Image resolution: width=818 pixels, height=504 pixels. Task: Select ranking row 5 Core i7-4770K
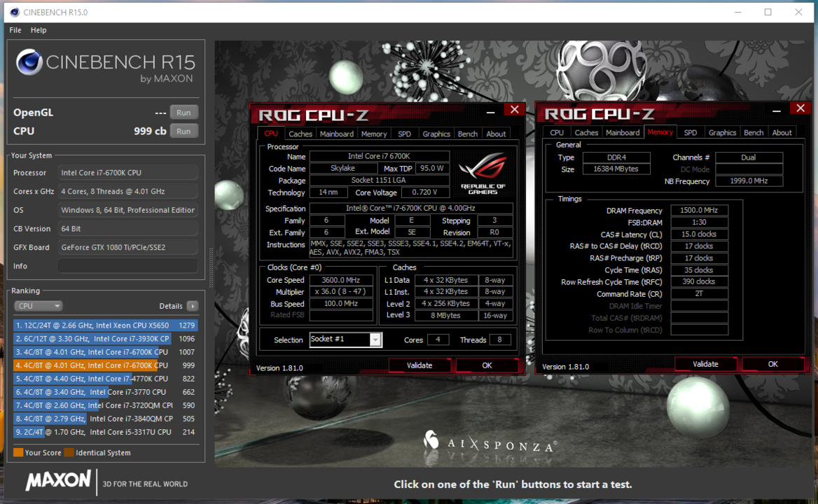(105, 379)
